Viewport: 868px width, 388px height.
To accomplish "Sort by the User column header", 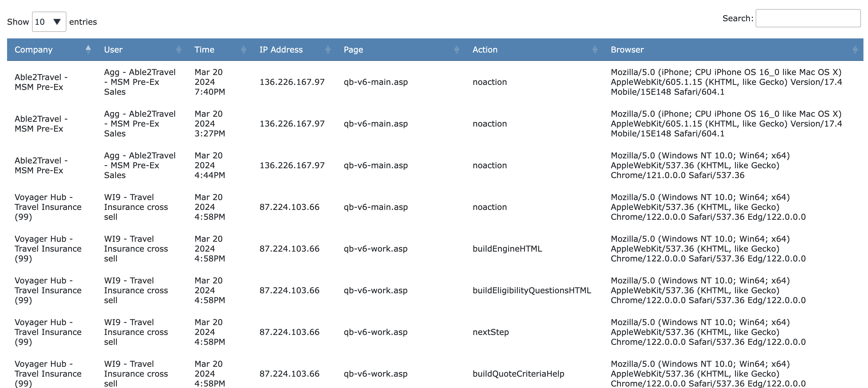I will [x=142, y=50].
